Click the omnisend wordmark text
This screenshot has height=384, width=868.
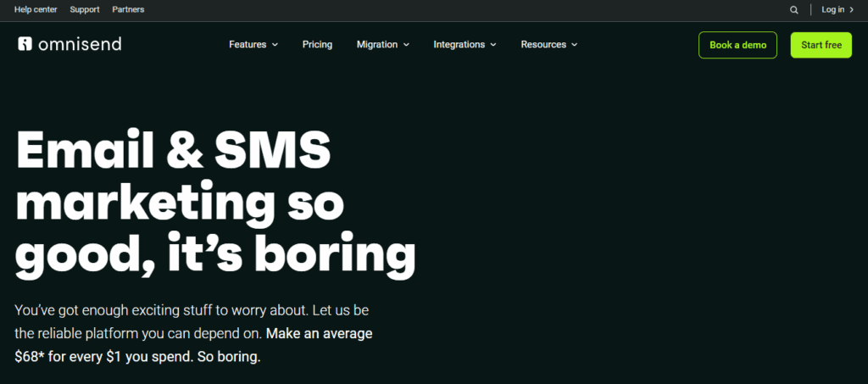click(80, 44)
